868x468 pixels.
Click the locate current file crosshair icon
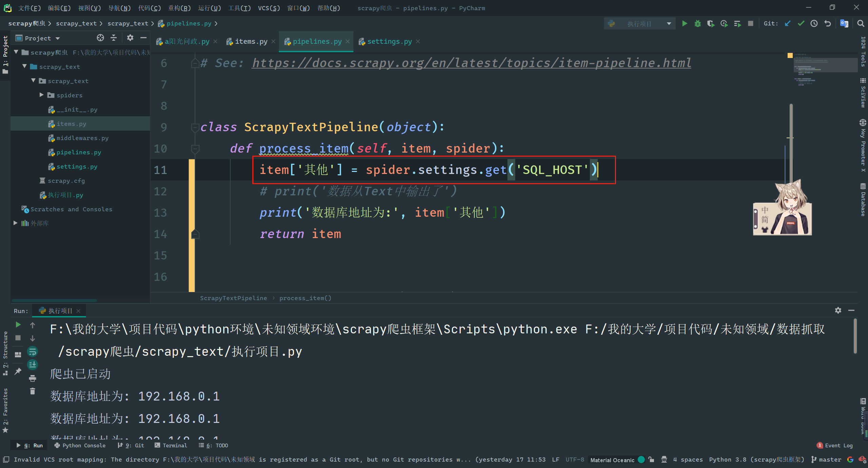click(x=100, y=38)
